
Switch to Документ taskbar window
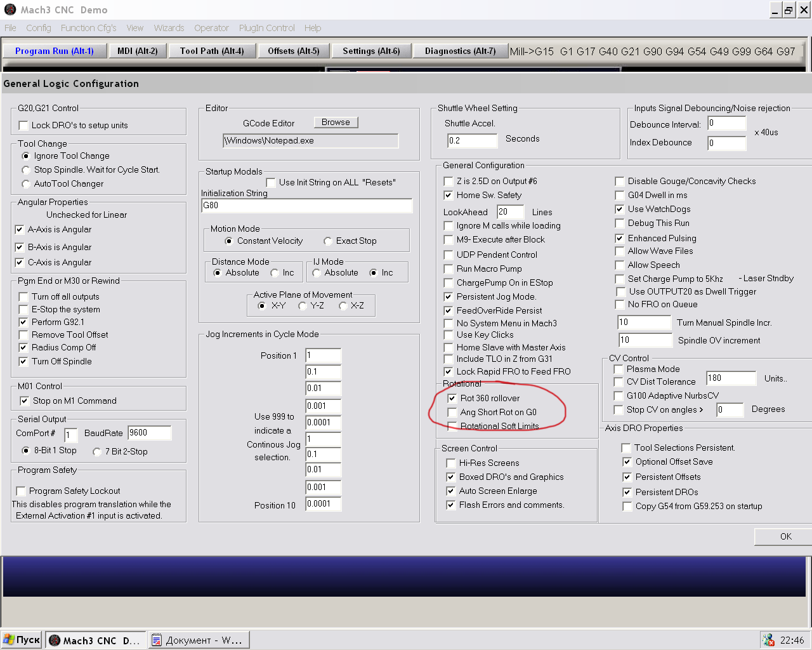tap(199, 640)
